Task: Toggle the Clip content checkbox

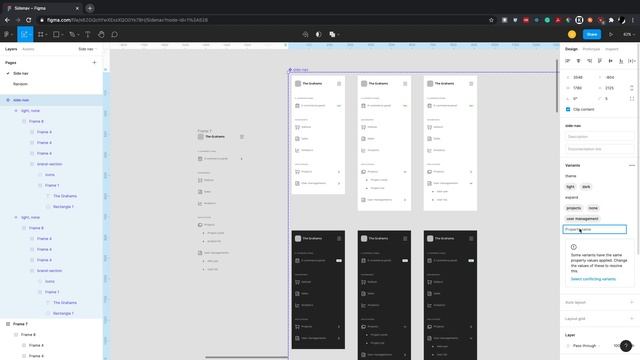Action: coord(568,109)
